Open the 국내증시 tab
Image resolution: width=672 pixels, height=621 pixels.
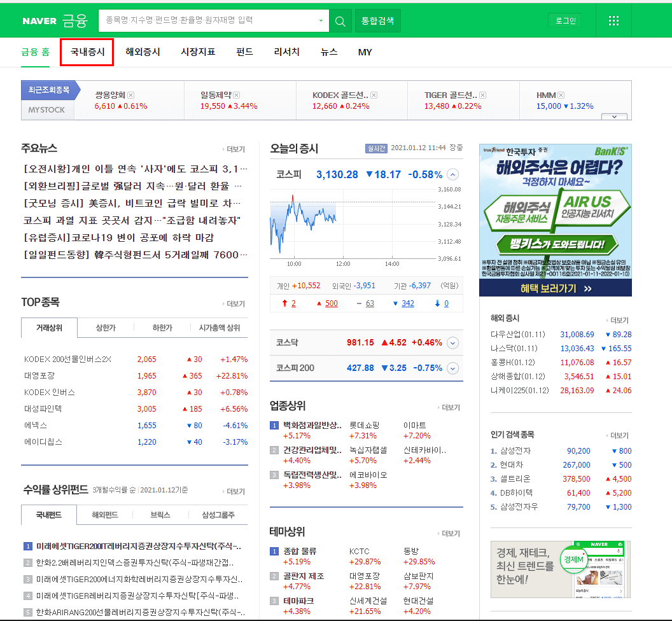pyautogui.click(x=87, y=52)
